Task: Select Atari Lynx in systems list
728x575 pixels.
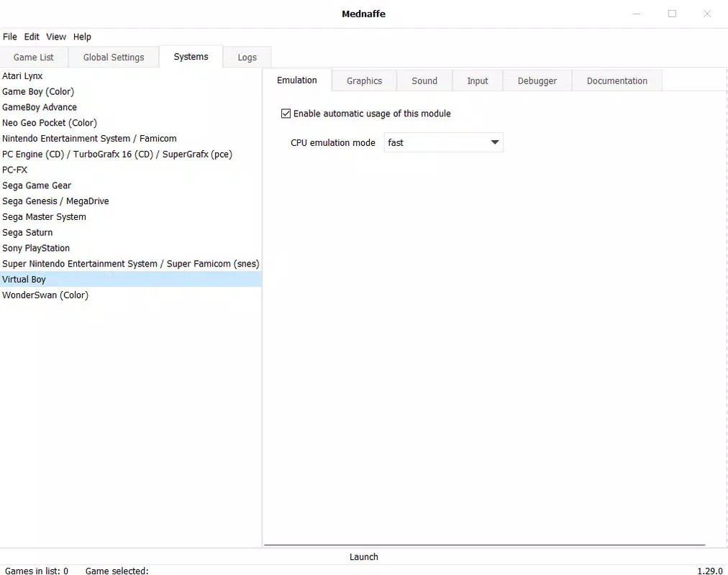Action: (131, 75)
